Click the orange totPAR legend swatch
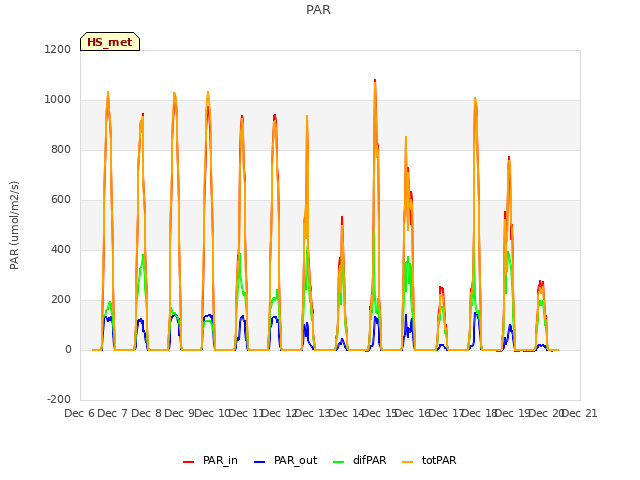The width and height of the screenshot is (640, 480). pyautogui.click(x=407, y=462)
